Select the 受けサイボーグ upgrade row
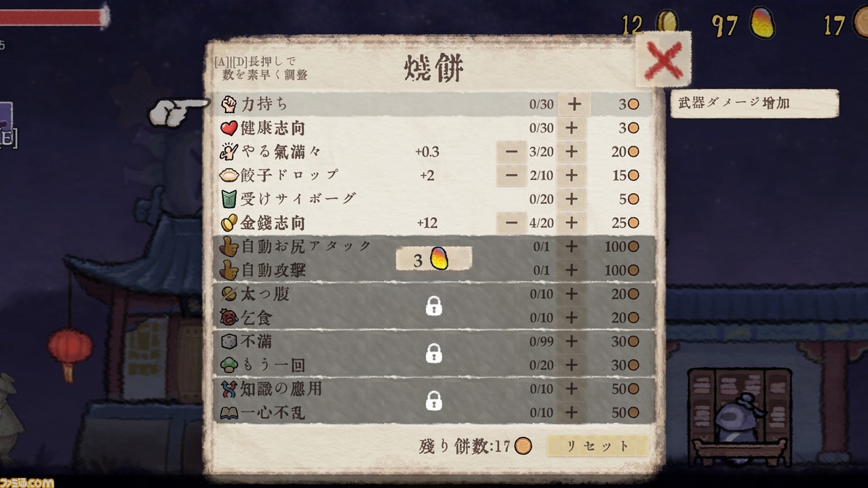868x488 pixels. [x=434, y=199]
